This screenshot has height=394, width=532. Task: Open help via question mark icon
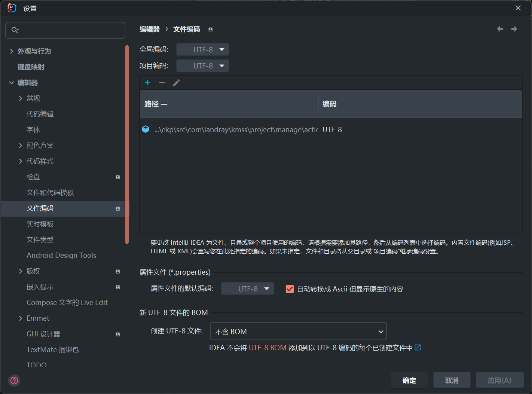[x=14, y=381]
